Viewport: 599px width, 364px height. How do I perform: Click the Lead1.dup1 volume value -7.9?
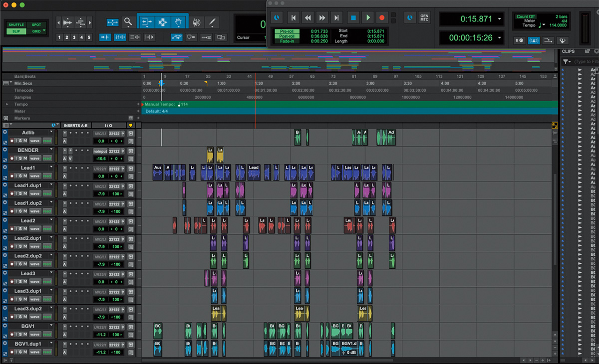coord(101,194)
